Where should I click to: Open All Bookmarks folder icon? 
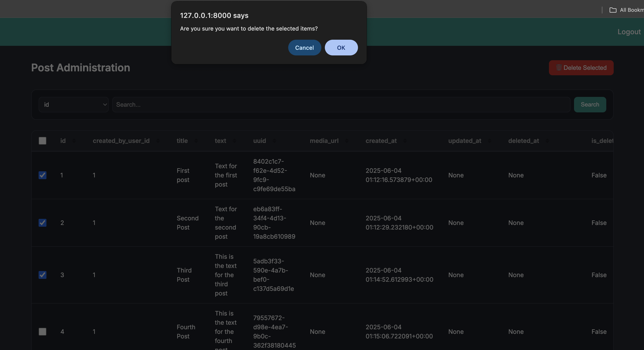point(613,10)
